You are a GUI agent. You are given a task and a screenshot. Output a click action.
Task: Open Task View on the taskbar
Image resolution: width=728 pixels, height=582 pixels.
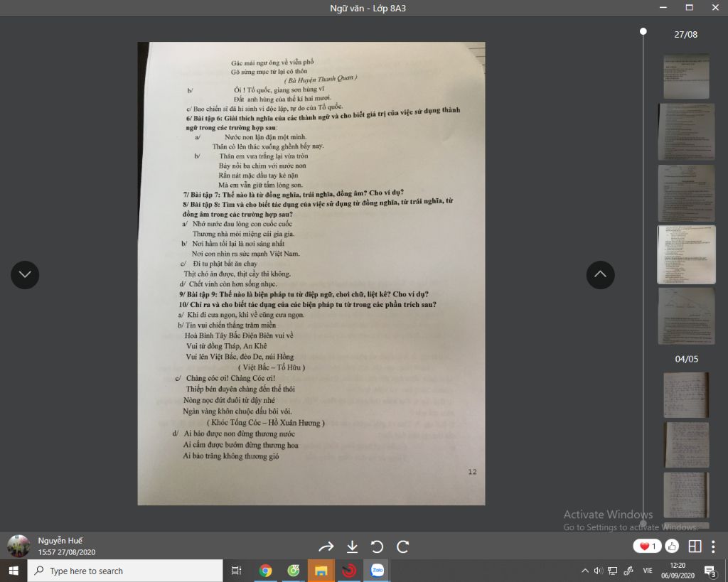(x=236, y=571)
